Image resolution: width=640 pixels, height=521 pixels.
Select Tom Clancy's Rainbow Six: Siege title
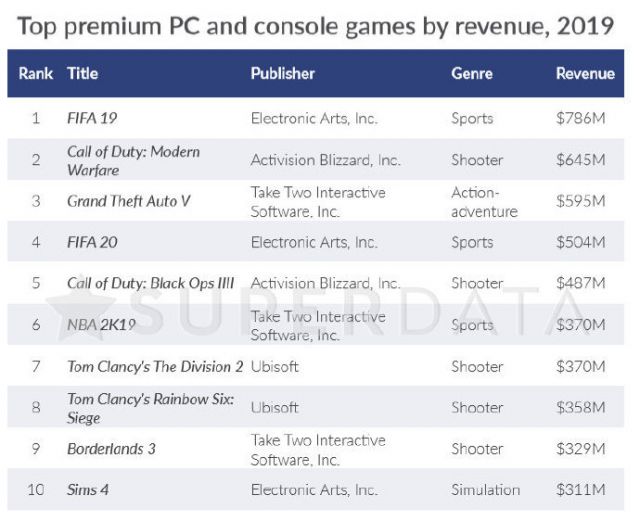point(150,408)
